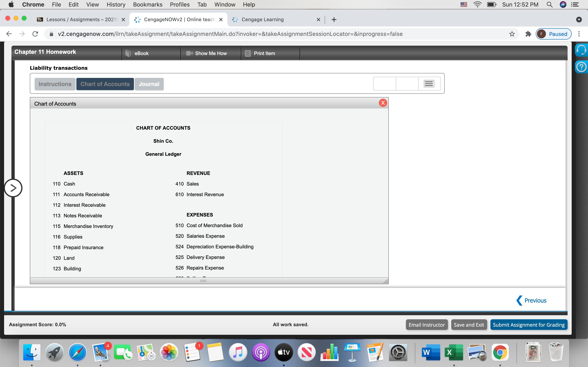Open the eBook
Viewport: 588px width, 367px height.
pyautogui.click(x=141, y=53)
